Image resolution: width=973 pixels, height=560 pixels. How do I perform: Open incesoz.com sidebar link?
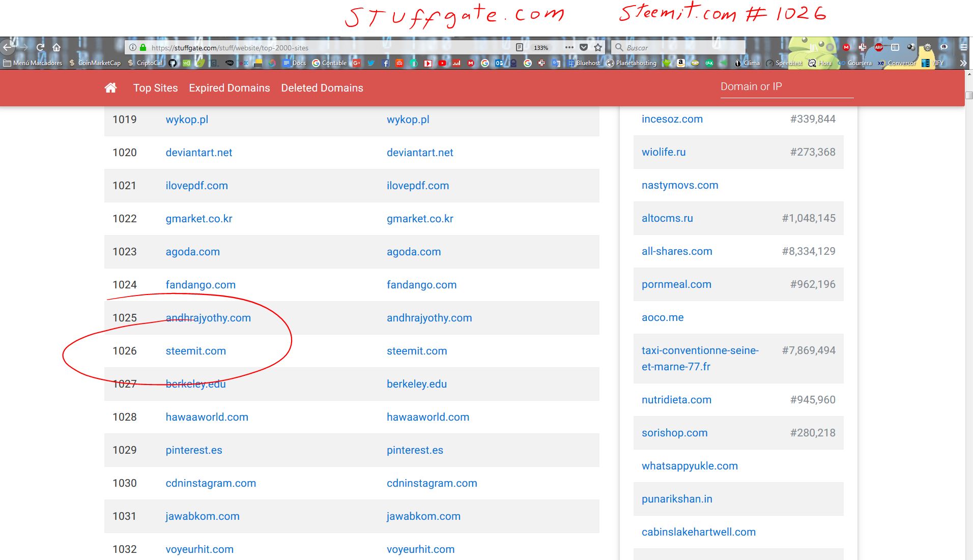[672, 119]
